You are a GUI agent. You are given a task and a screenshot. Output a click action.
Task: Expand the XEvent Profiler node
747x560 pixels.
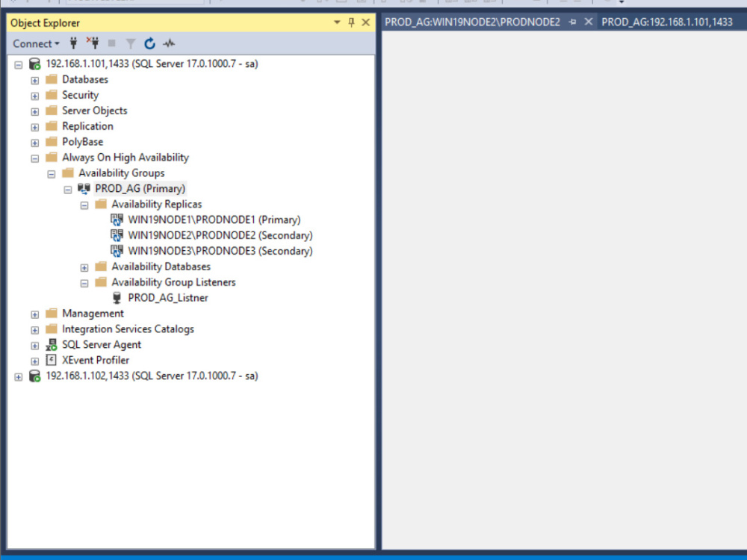point(35,361)
